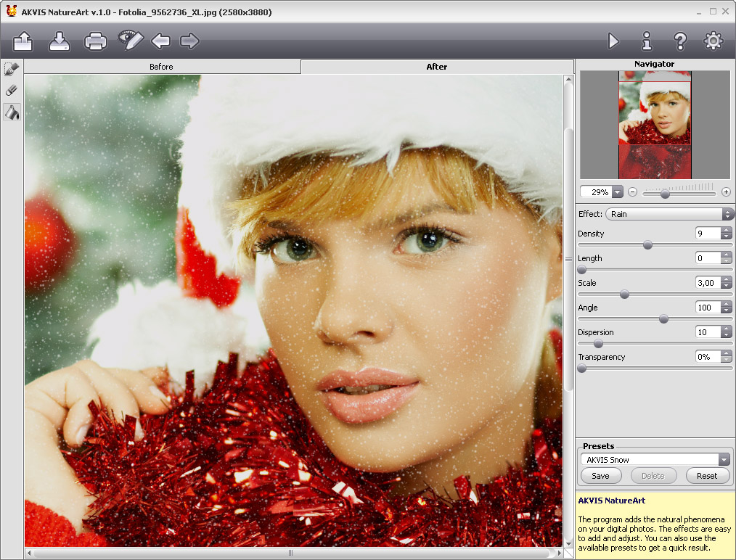Click the Dispersion value field
The width and height of the screenshot is (736, 560).
(x=708, y=332)
